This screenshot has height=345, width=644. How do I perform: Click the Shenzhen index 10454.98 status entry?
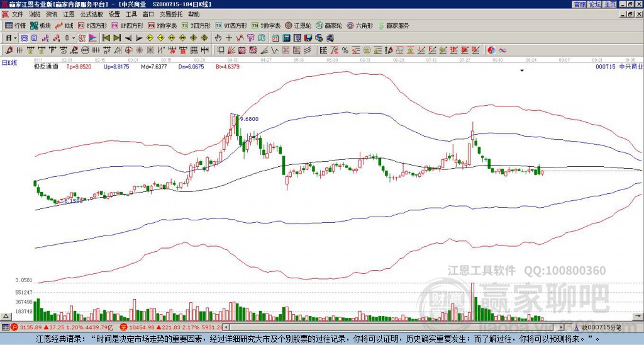[170, 328]
